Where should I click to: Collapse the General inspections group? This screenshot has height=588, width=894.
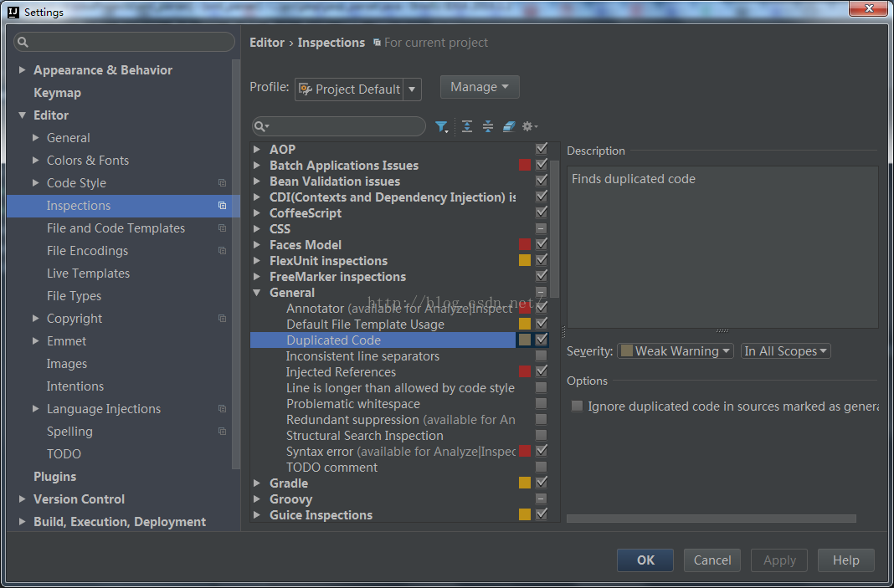pyautogui.click(x=257, y=293)
